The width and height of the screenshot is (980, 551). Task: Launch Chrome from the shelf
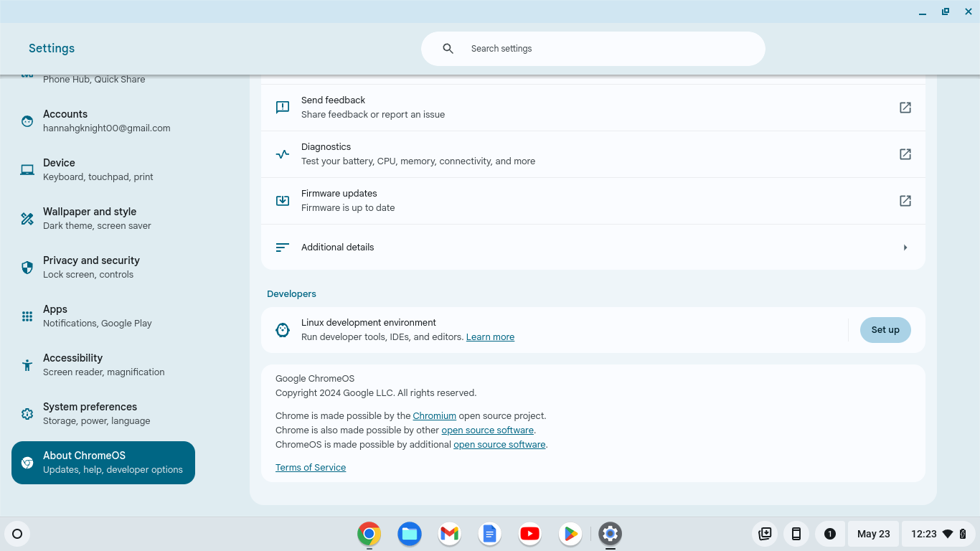pos(369,534)
